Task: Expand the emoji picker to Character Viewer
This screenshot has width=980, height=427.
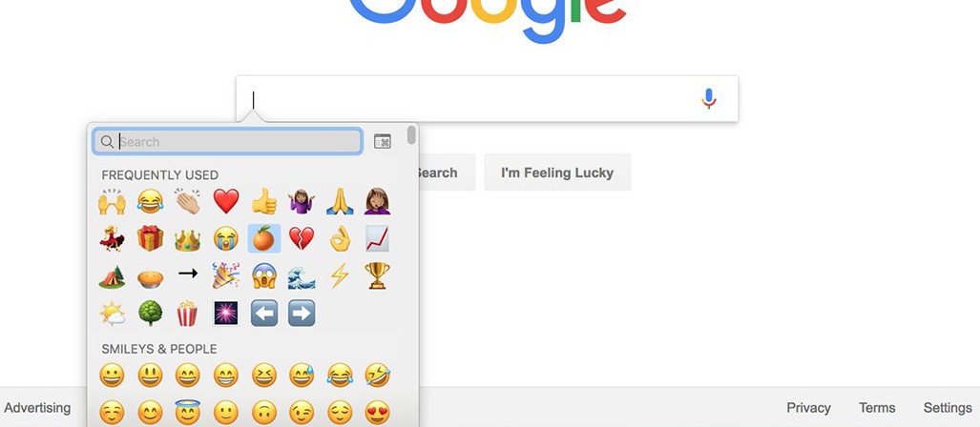Action: point(383,141)
